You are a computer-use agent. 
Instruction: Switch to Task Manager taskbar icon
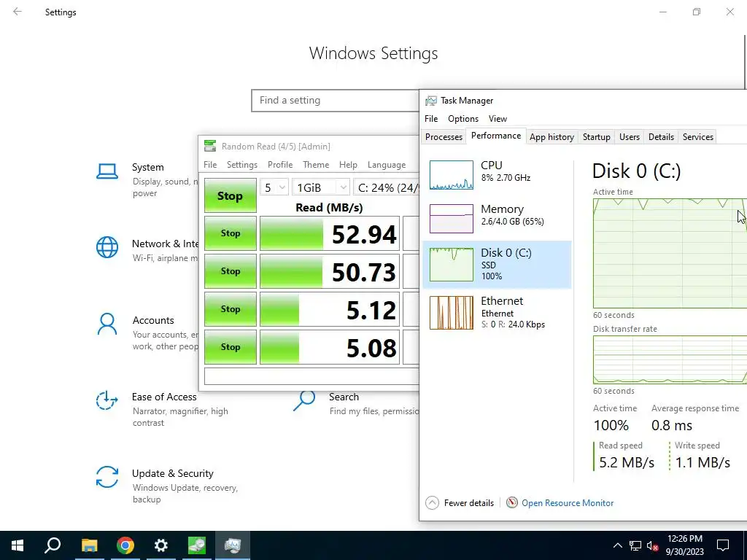click(x=233, y=545)
